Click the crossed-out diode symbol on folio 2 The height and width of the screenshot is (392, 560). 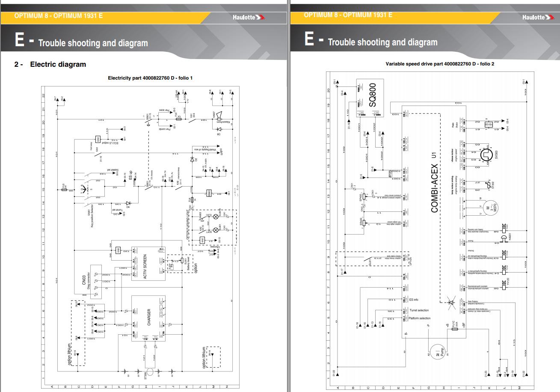pos(450,302)
